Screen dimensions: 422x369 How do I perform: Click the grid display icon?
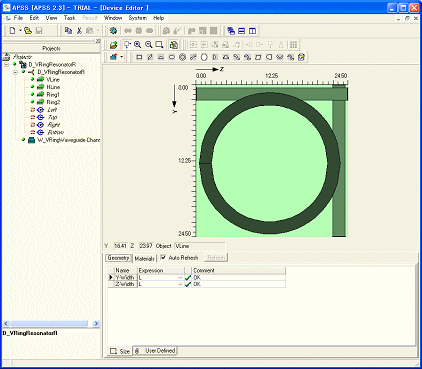[293, 45]
